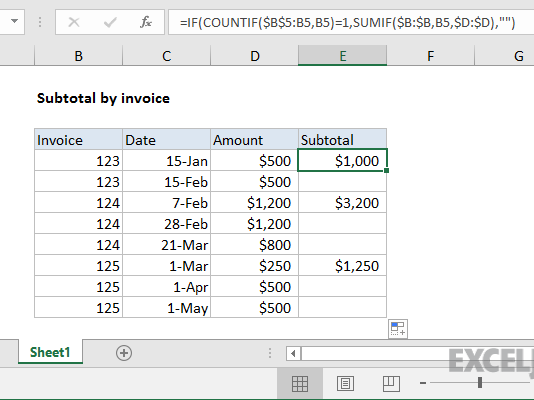This screenshot has height=400, width=534.
Task: Click the 1-Apr date cell
Action: [x=167, y=286]
